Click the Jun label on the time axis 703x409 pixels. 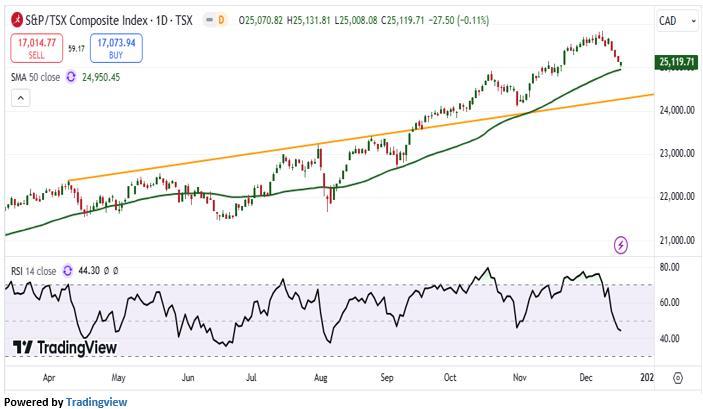[x=188, y=378]
